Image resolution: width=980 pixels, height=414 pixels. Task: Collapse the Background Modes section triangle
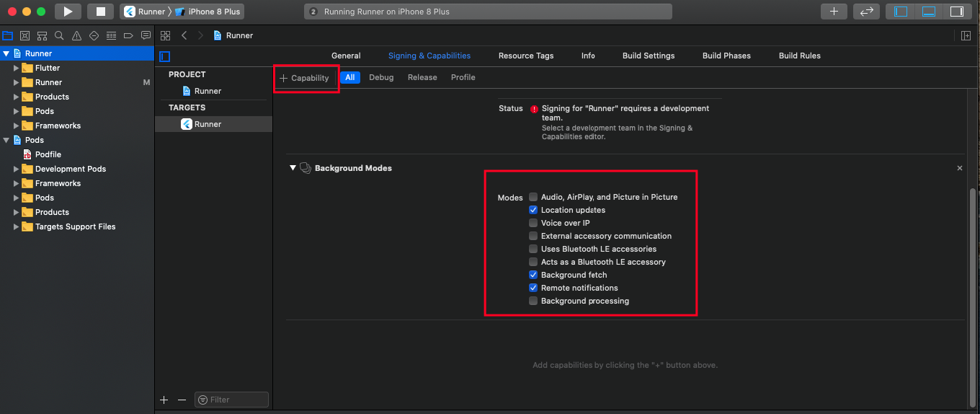pos(293,168)
